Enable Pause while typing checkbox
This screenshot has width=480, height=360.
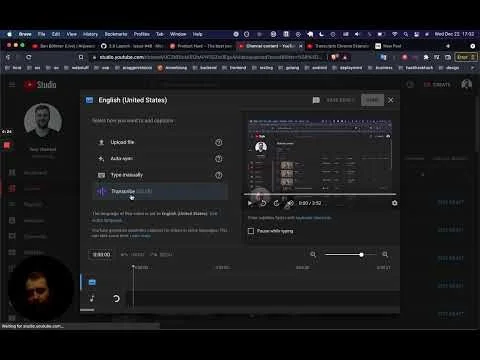click(251, 231)
